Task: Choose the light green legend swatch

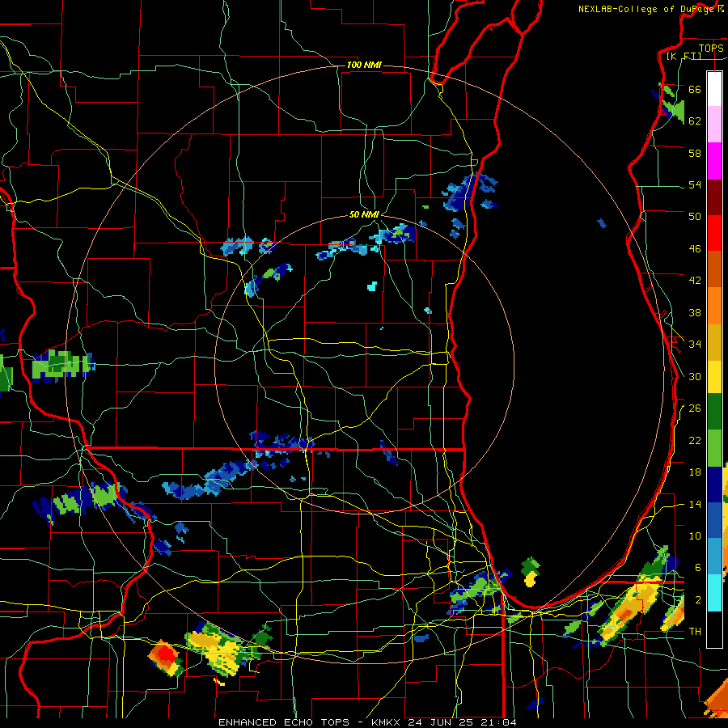Action: click(714, 448)
